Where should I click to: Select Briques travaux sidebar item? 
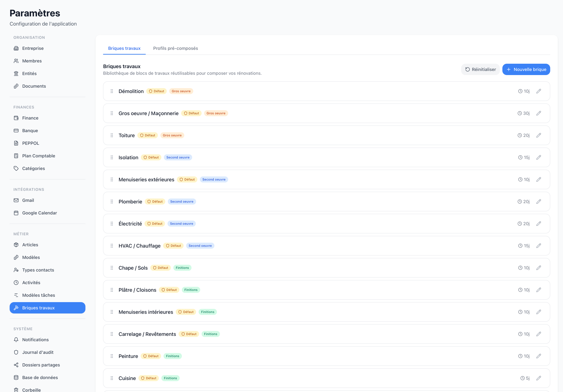tap(47, 308)
